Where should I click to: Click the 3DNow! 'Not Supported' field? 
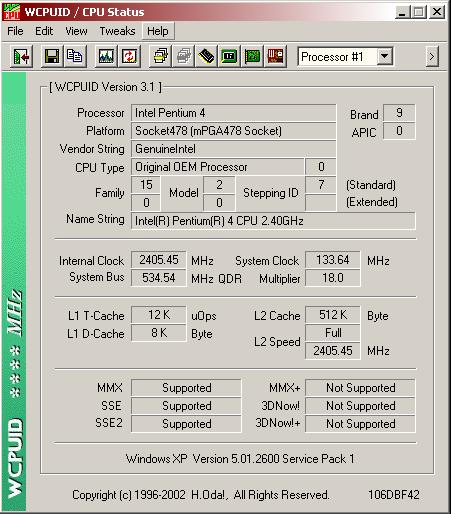click(x=360, y=406)
